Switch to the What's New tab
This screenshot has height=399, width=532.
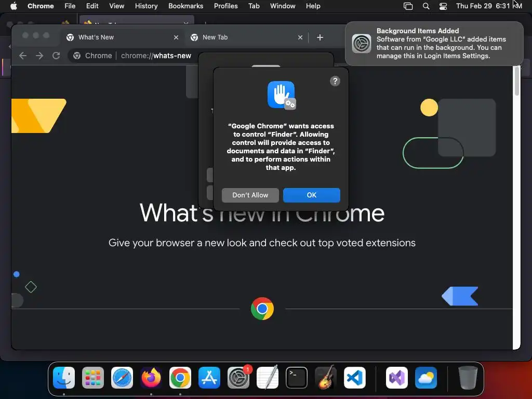(123, 37)
